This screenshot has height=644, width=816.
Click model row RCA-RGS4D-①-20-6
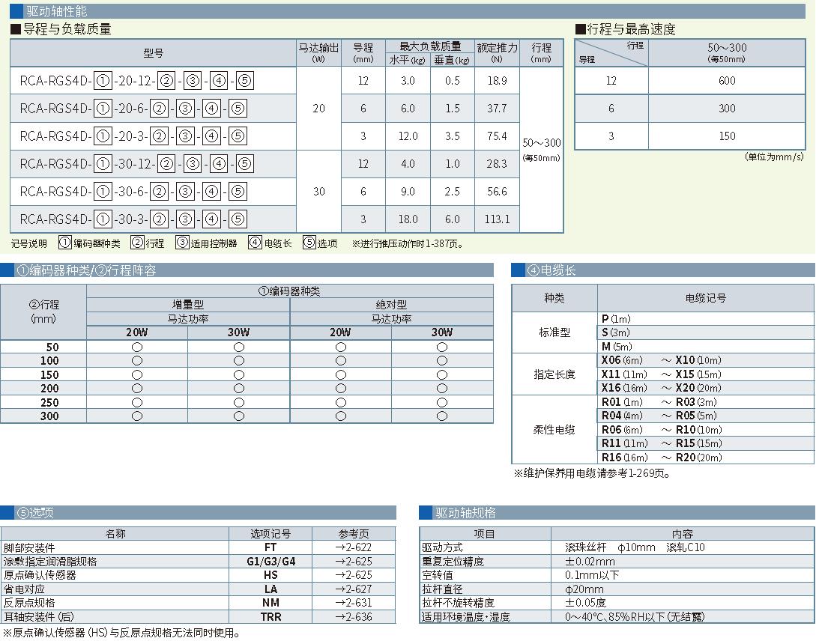[x=133, y=108]
